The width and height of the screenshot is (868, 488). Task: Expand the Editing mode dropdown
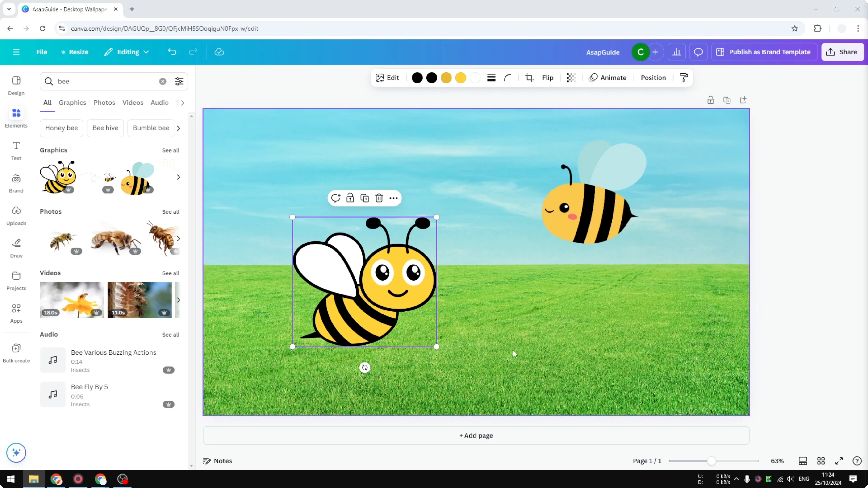tap(127, 52)
